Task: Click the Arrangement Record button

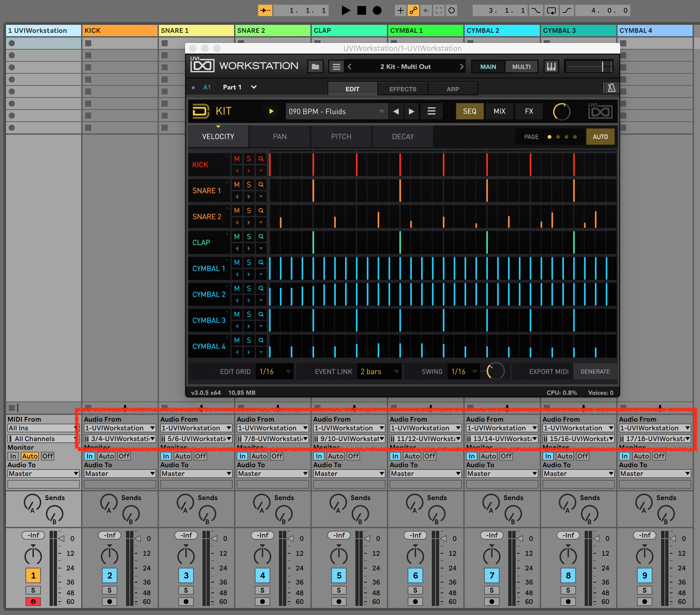Action: coord(377,11)
